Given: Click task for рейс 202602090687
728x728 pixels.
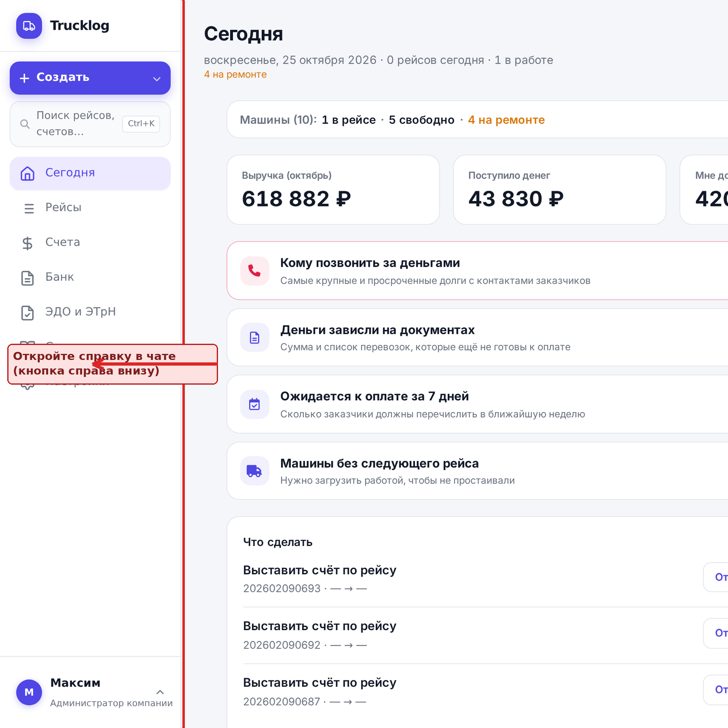Looking at the screenshot, I should tap(485, 692).
